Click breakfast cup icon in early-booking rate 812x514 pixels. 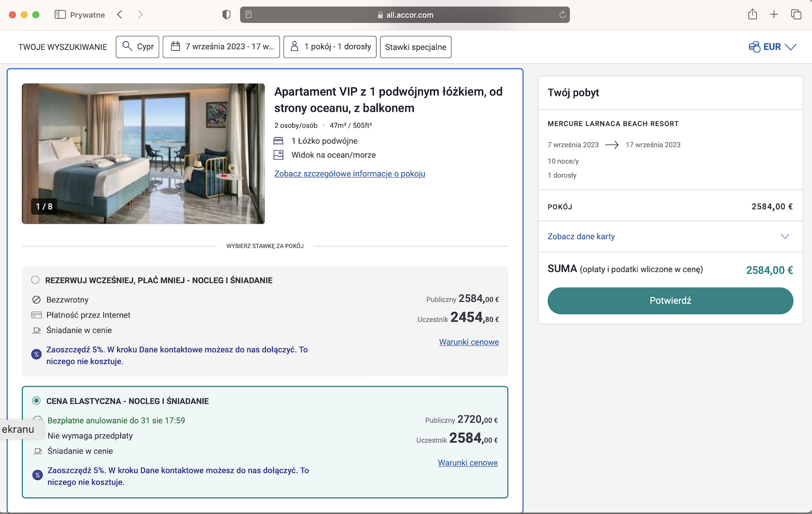click(x=37, y=330)
